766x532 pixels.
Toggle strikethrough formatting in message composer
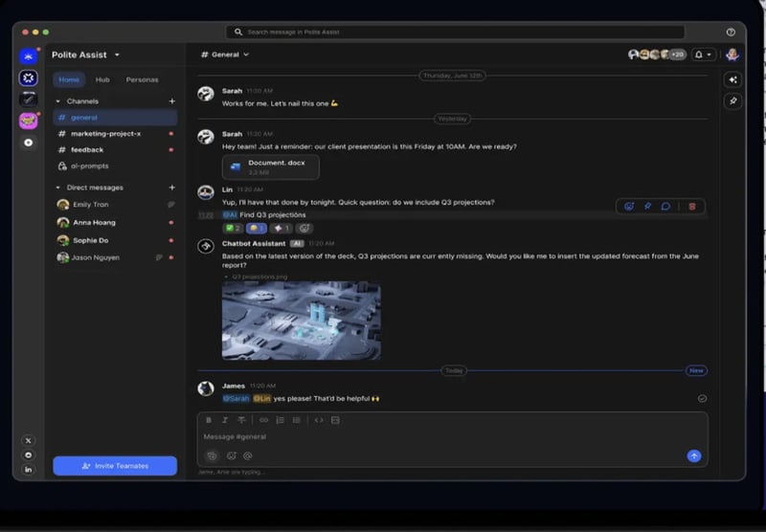pos(241,420)
